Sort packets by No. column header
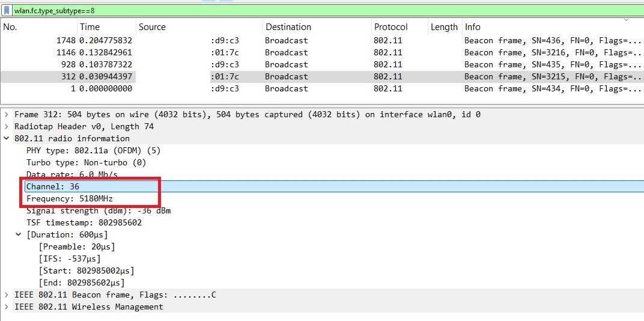This screenshot has width=644, height=321. (x=39, y=27)
